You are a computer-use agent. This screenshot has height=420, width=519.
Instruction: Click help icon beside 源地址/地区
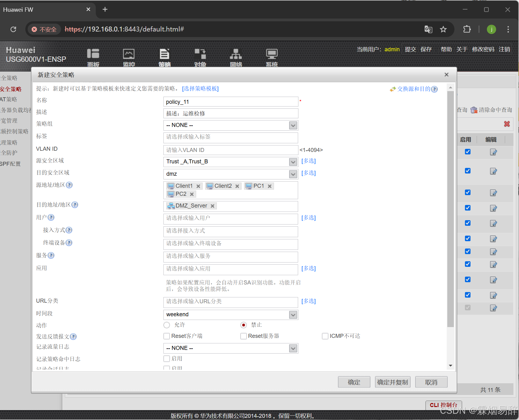(69, 185)
